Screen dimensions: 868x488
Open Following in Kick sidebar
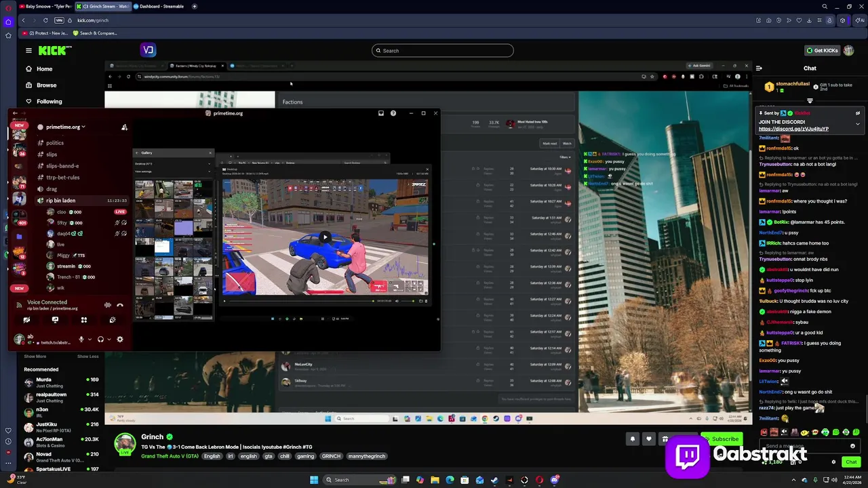[x=49, y=101]
